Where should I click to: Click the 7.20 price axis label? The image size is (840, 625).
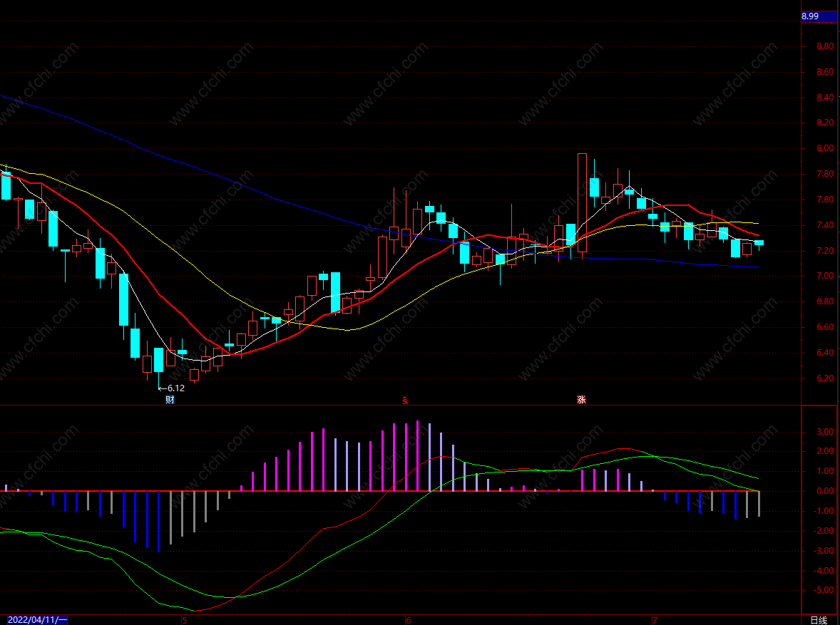(825, 251)
